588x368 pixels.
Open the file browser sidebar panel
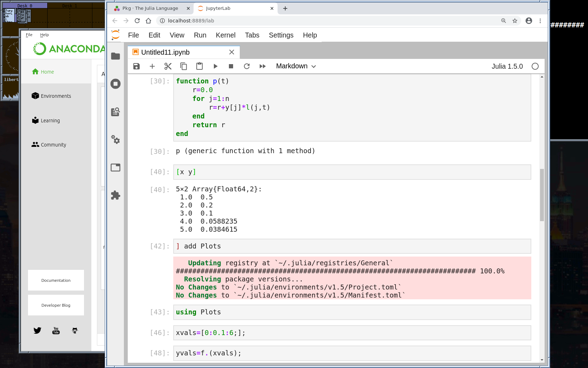(115, 56)
